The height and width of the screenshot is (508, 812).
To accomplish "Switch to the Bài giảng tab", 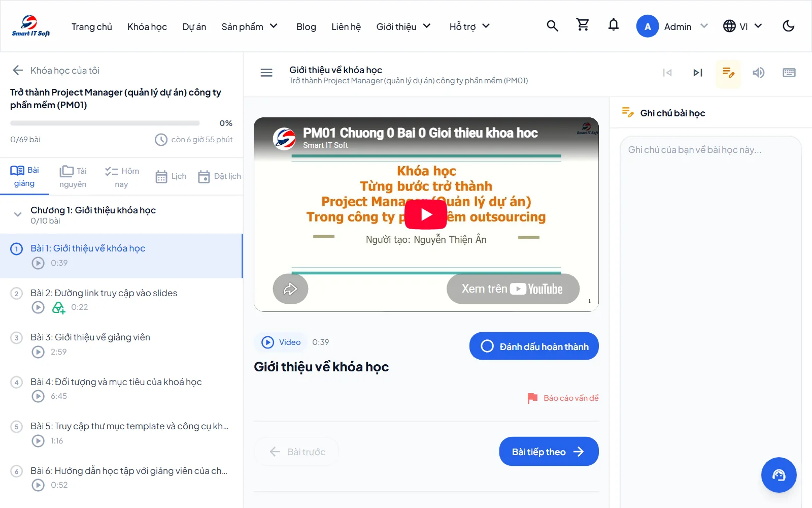I will (x=24, y=177).
